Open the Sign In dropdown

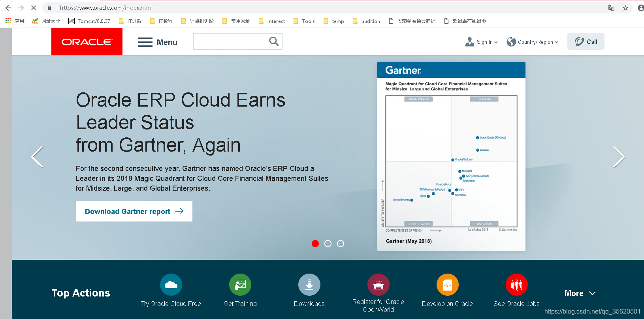487,42
